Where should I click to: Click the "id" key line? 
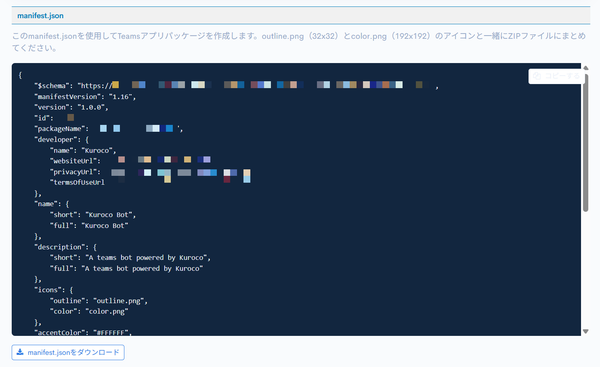click(x=54, y=118)
